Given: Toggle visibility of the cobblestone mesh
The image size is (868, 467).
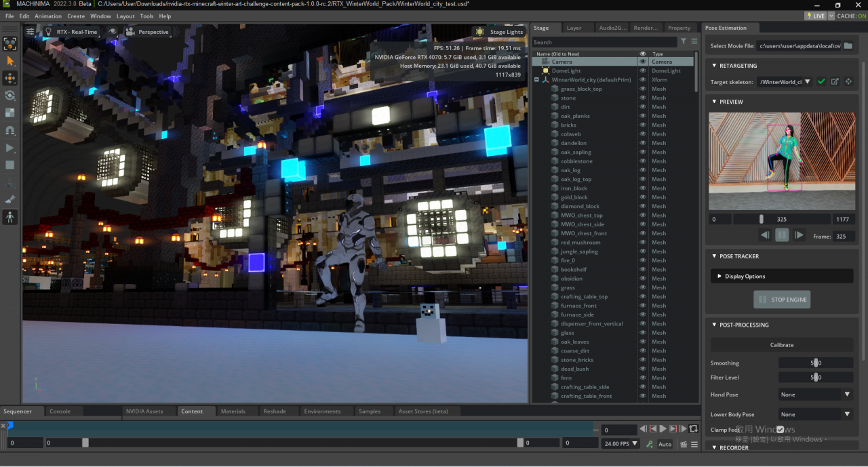Looking at the screenshot, I should click(x=643, y=161).
